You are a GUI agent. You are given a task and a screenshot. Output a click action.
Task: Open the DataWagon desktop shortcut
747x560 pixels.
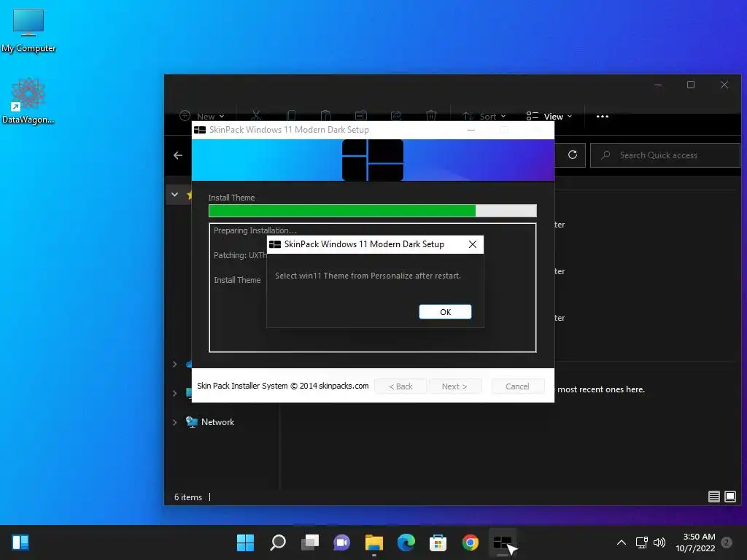pos(28,101)
